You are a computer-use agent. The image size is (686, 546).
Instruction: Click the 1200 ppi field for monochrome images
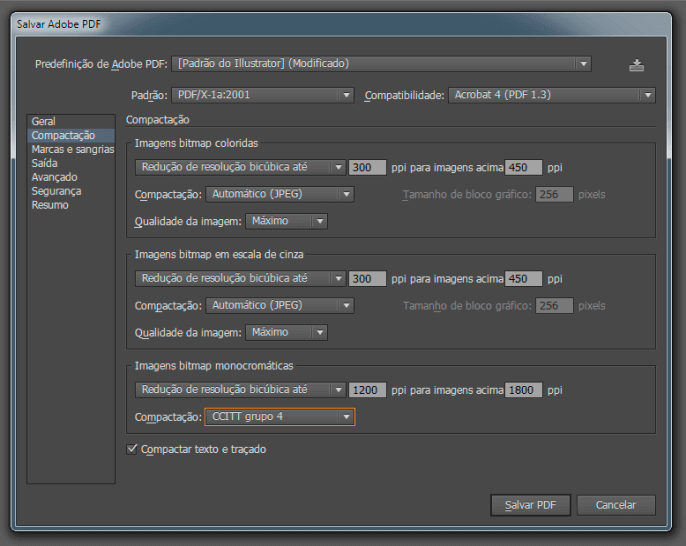[367, 390]
